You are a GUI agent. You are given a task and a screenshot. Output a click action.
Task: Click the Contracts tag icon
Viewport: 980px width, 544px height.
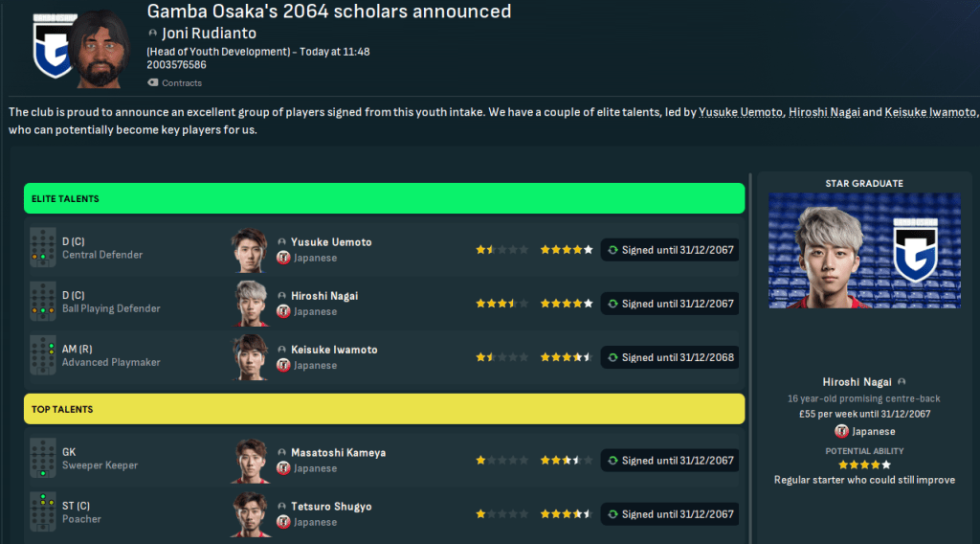coord(152,83)
